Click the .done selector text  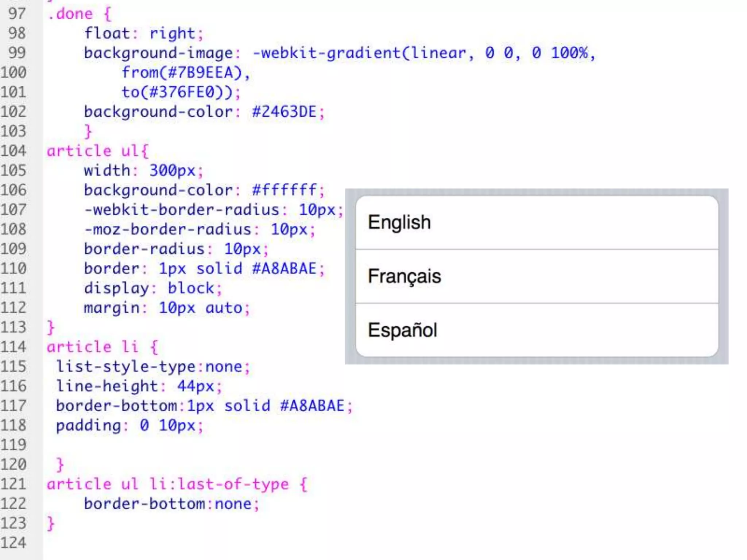70,14
